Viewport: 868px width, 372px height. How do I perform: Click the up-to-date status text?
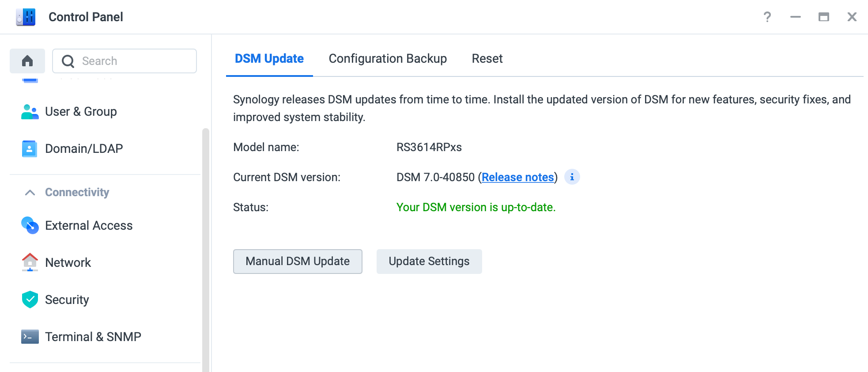(476, 207)
